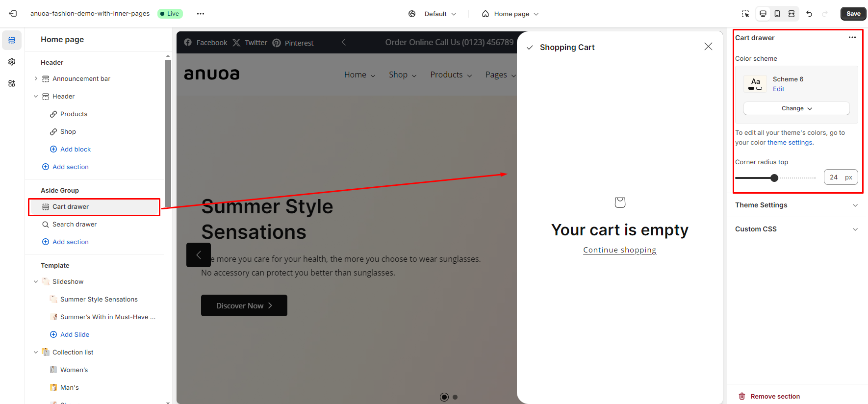Select the first slideshow pagination dot
This screenshot has height=404, width=868.
pos(444,397)
